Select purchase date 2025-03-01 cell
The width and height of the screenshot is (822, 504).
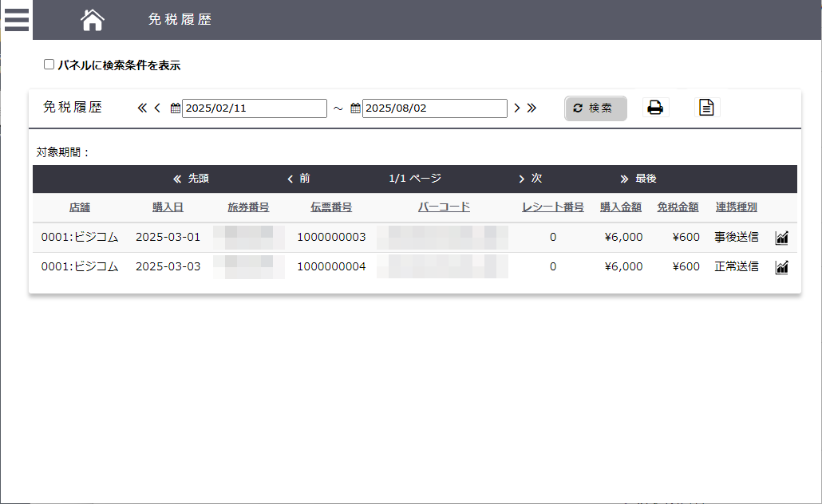[168, 238]
